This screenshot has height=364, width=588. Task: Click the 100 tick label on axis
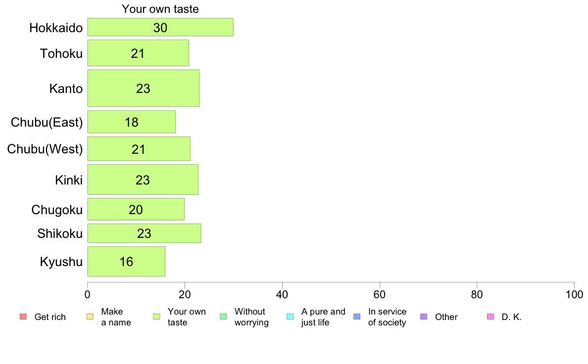pos(574,295)
